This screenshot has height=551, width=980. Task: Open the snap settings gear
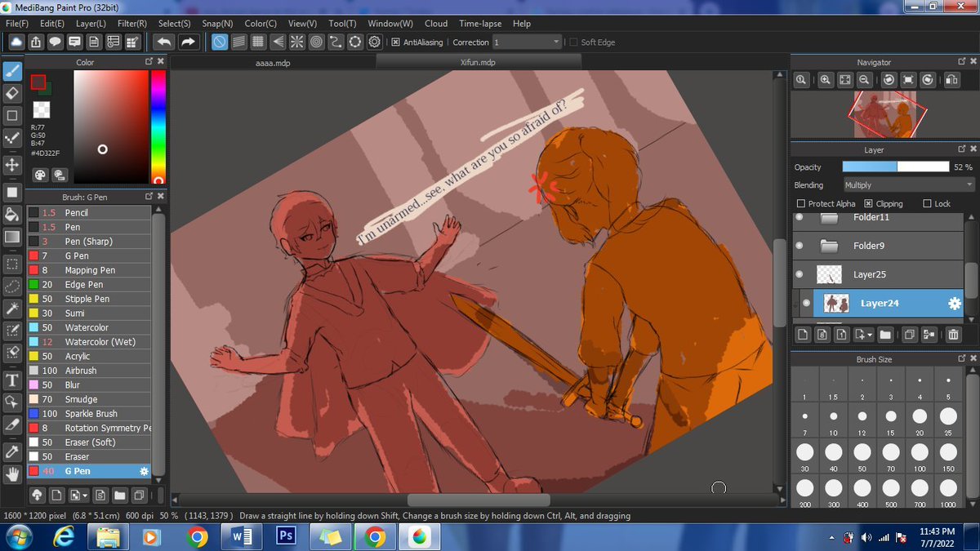[x=375, y=42]
